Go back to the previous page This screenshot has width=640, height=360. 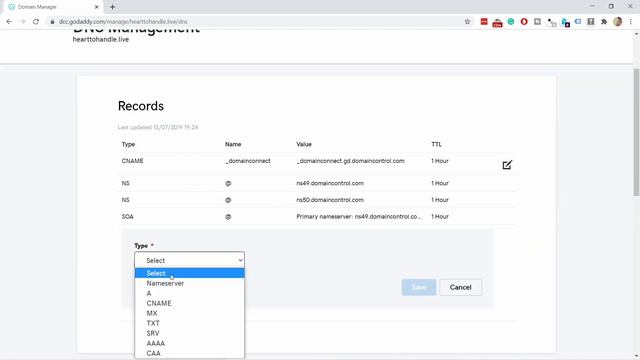pyautogui.click(x=9, y=22)
